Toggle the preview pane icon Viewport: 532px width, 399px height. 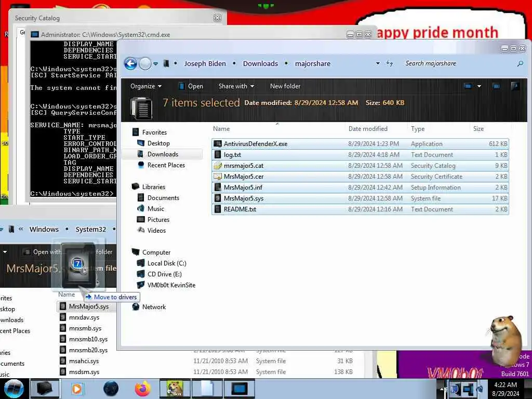[x=496, y=86]
